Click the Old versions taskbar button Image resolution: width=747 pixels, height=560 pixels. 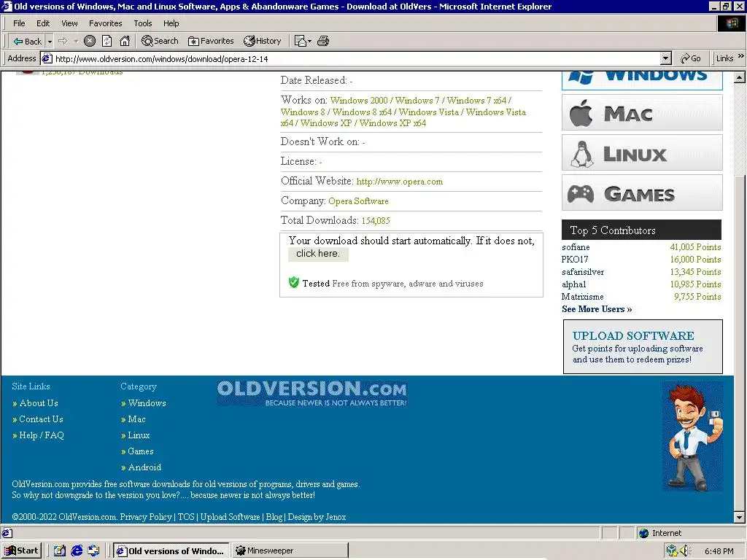pyautogui.click(x=171, y=551)
